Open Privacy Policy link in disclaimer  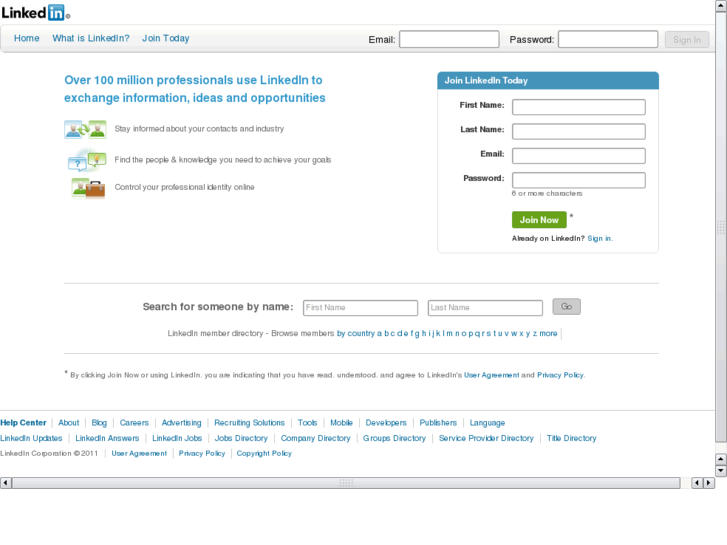tap(561, 375)
